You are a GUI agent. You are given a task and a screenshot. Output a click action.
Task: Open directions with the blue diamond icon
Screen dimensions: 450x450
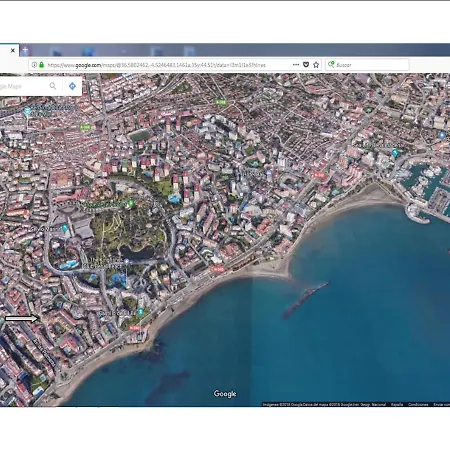point(72,86)
